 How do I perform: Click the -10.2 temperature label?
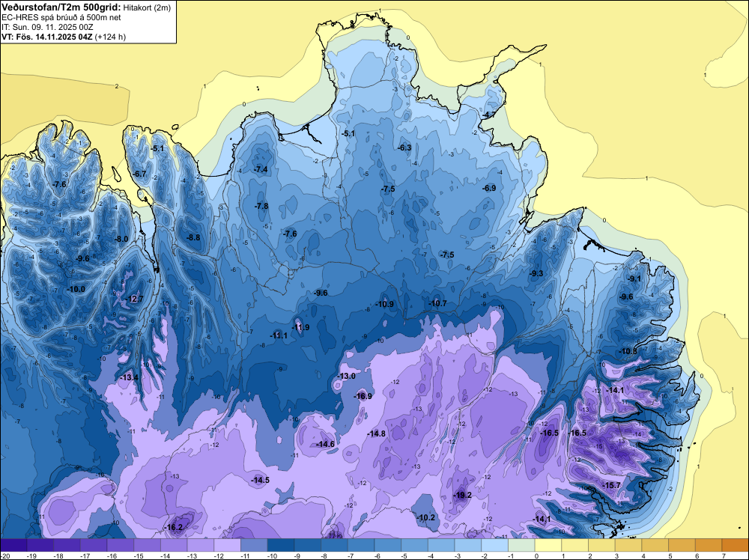425,517
